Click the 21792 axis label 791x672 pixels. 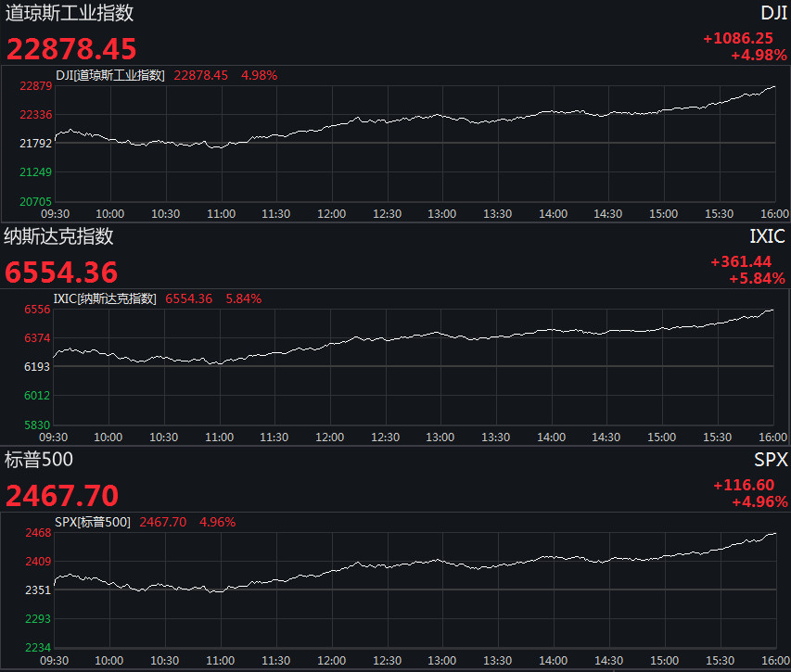36,144
